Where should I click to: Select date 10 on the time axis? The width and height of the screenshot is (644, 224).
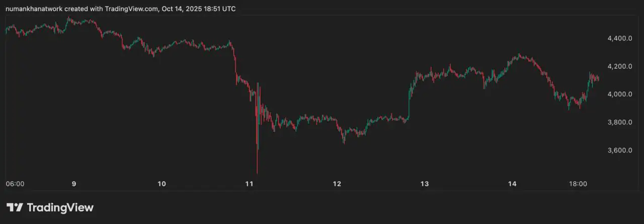click(x=162, y=184)
